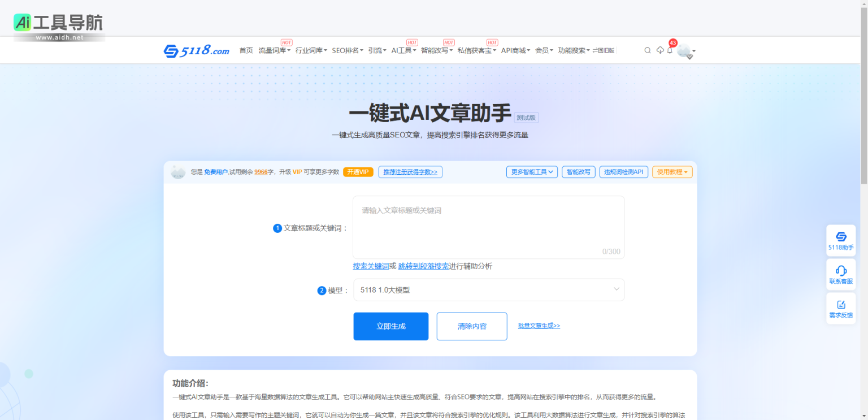Click the 立即生成 generate button
This screenshot has height=420, width=868.
point(390,326)
